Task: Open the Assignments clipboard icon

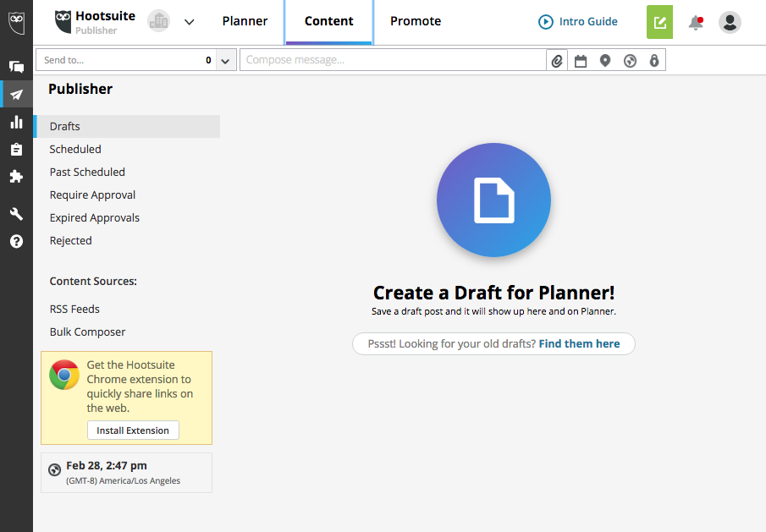Action: tap(17, 149)
